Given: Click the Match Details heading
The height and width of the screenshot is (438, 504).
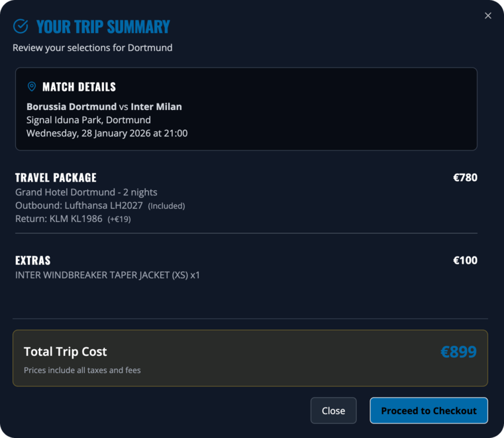Looking at the screenshot, I should click(x=79, y=87).
